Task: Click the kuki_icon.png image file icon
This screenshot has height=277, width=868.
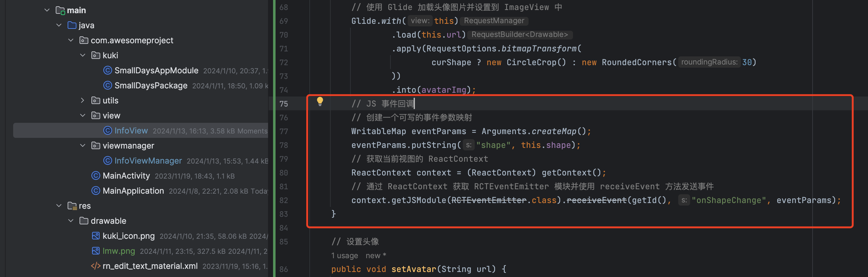Action: point(96,236)
